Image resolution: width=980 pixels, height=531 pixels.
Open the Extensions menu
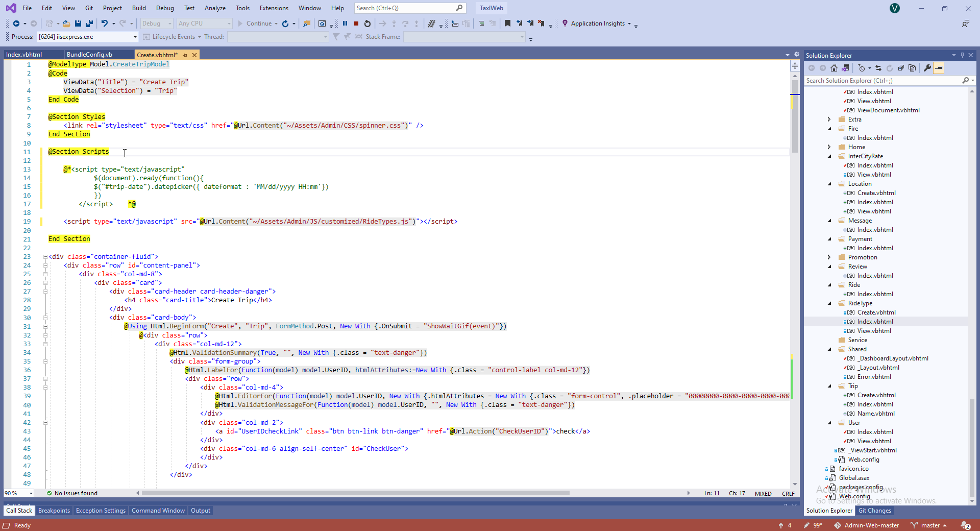(274, 8)
